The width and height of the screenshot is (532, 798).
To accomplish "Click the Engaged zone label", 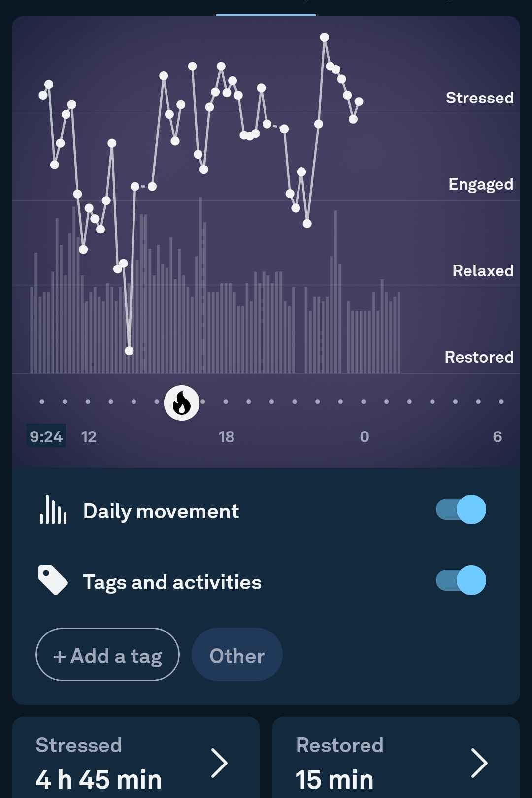I will pos(481,184).
